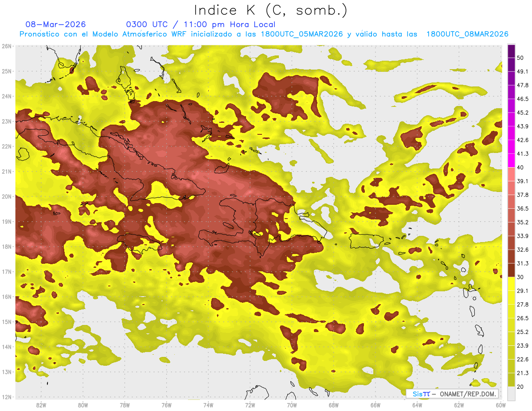Screen dimensions: 532x411
Task: Click the '29.1' colorbar value
Action: 522,291
